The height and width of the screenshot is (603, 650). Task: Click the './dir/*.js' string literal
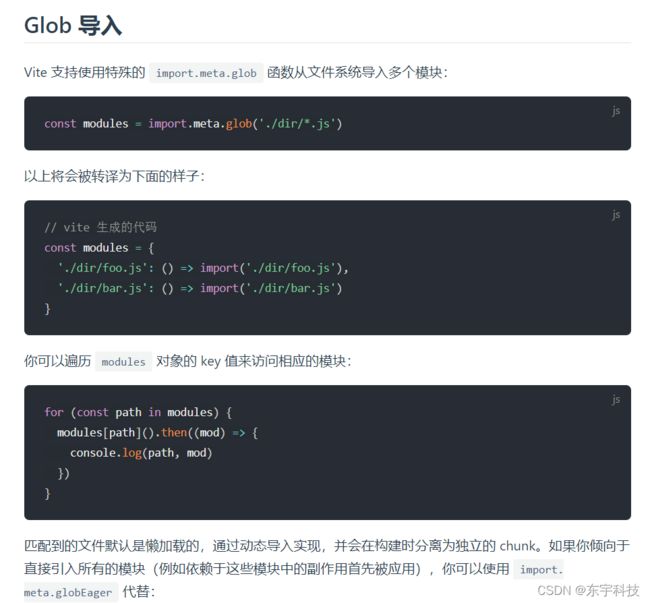tap(297, 124)
